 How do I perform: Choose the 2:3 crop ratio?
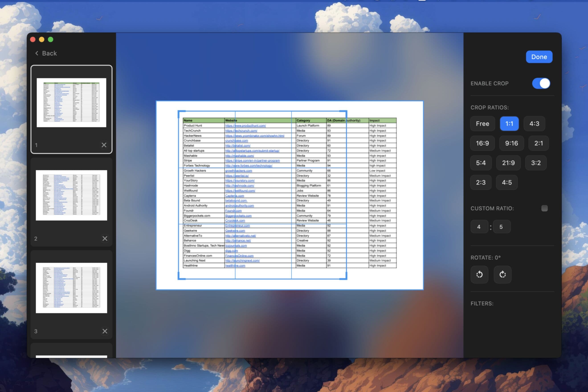481,182
